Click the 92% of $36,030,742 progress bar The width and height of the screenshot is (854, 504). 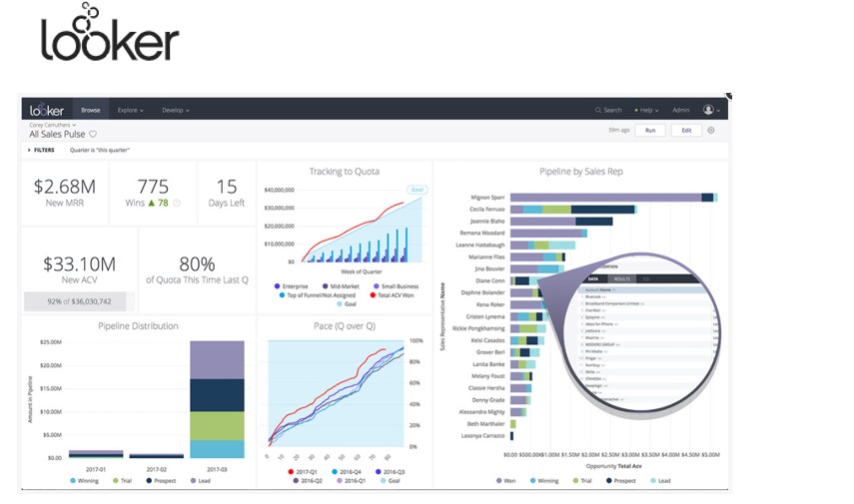pos(79,301)
